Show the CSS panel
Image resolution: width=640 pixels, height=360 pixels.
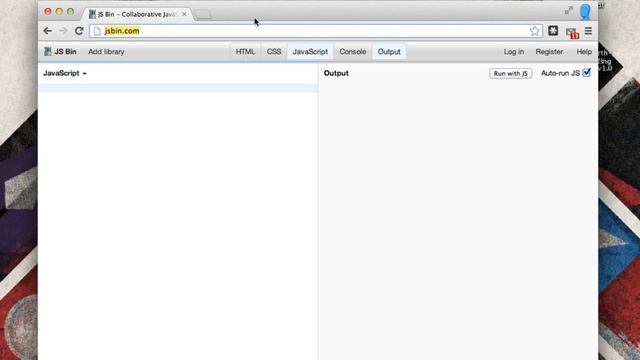[274, 52]
